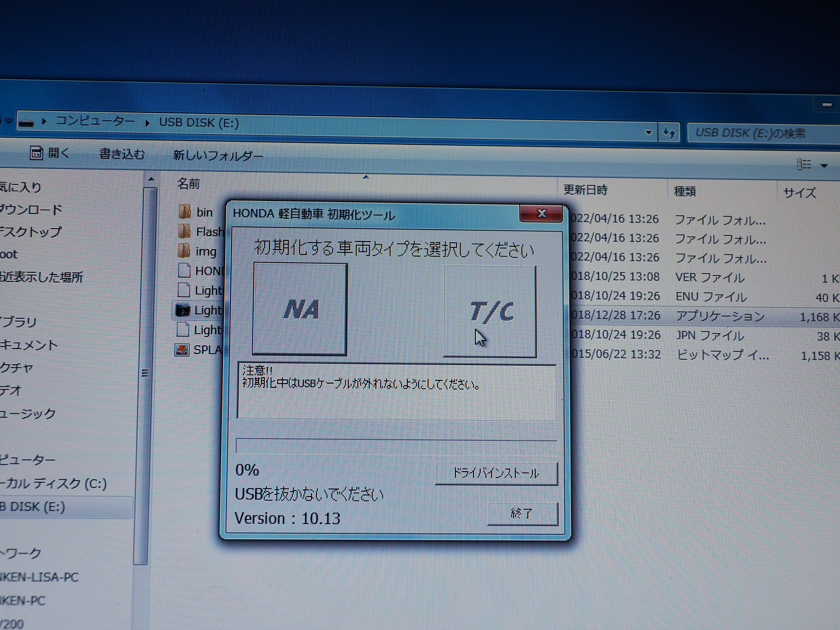The image size is (840, 630).
Task: Click the 終了 button in the dialog
Action: tap(522, 513)
